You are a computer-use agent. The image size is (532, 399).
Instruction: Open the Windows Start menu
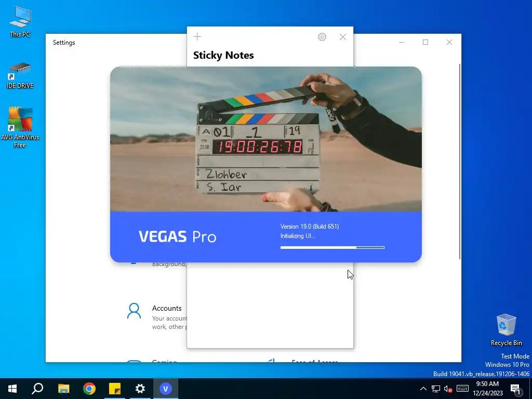[12, 389]
